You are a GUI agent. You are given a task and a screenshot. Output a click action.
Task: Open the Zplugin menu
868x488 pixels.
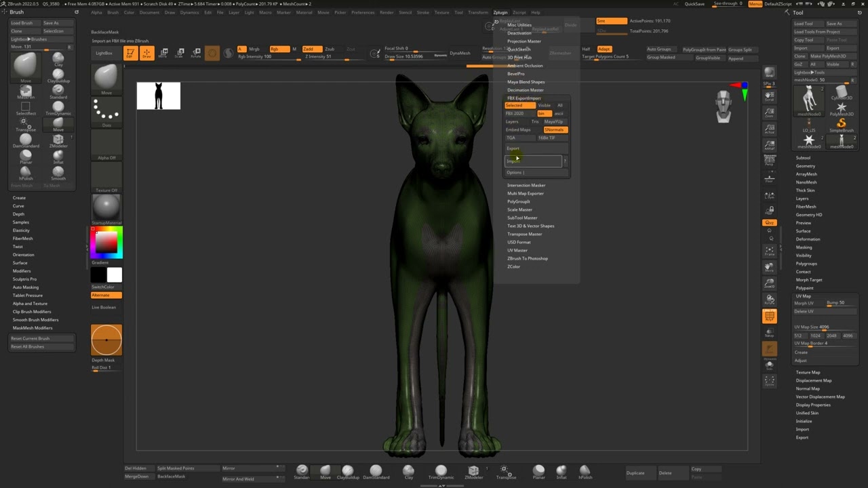point(500,12)
